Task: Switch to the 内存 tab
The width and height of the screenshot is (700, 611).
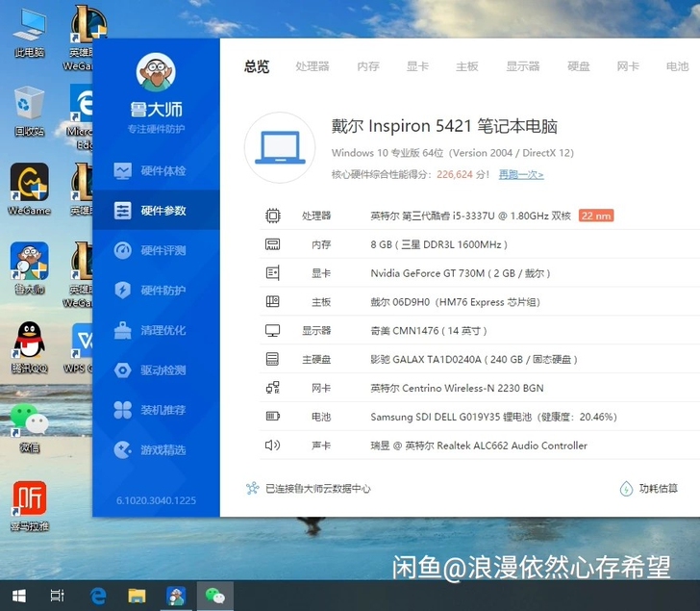Action: pyautogui.click(x=368, y=66)
